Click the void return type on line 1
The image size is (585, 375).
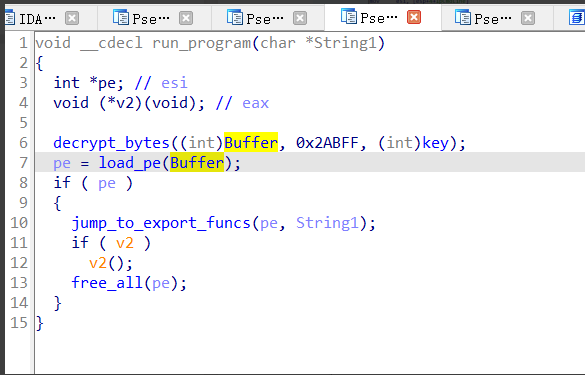(x=53, y=43)
